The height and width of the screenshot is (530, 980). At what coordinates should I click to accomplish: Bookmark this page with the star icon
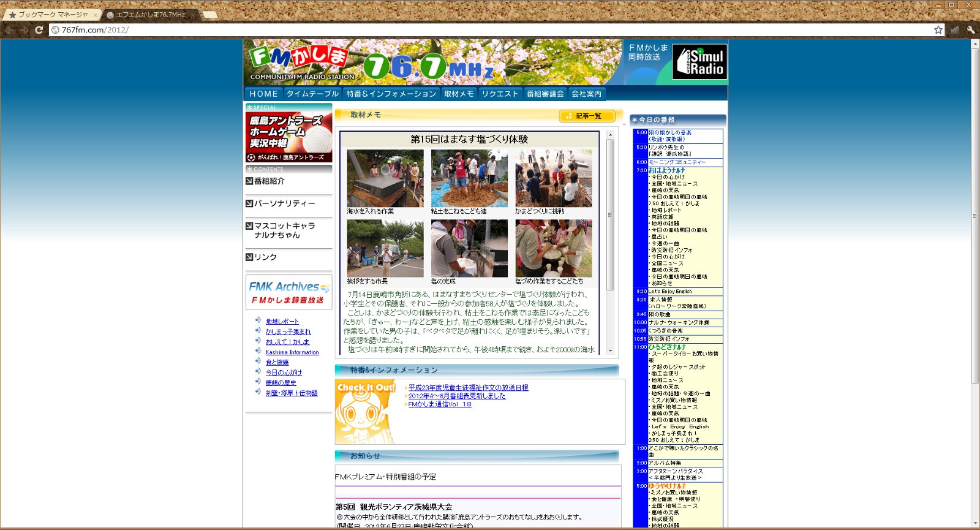pos(938,29)
